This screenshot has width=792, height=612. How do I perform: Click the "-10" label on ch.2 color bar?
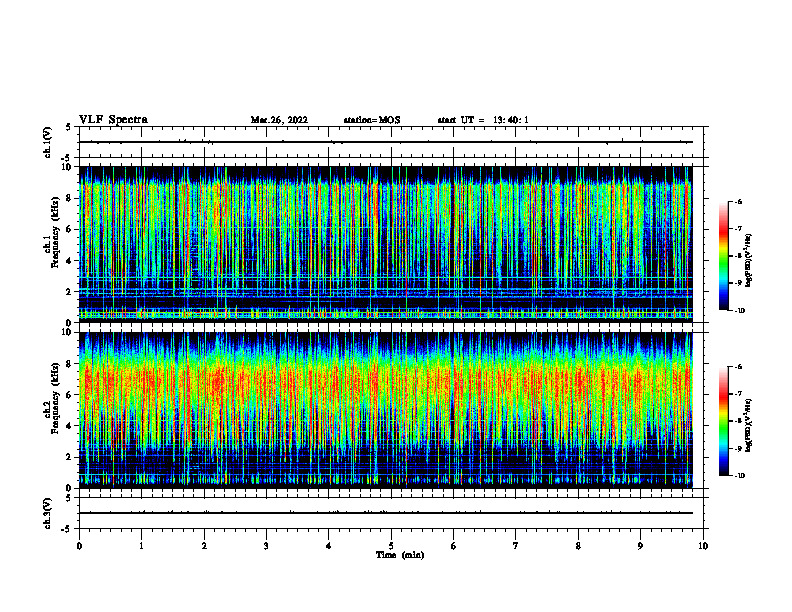pos(739,476)
